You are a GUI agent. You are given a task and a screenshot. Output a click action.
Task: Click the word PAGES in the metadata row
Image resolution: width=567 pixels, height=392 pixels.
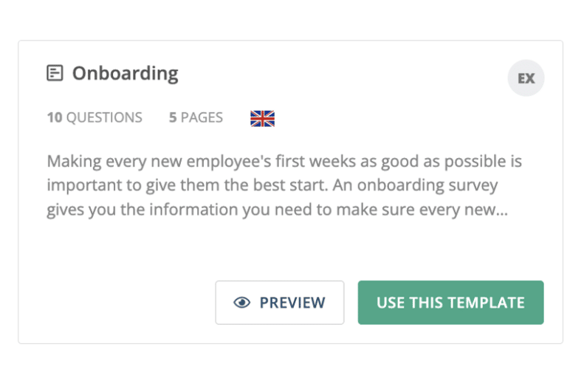point(202,117)
